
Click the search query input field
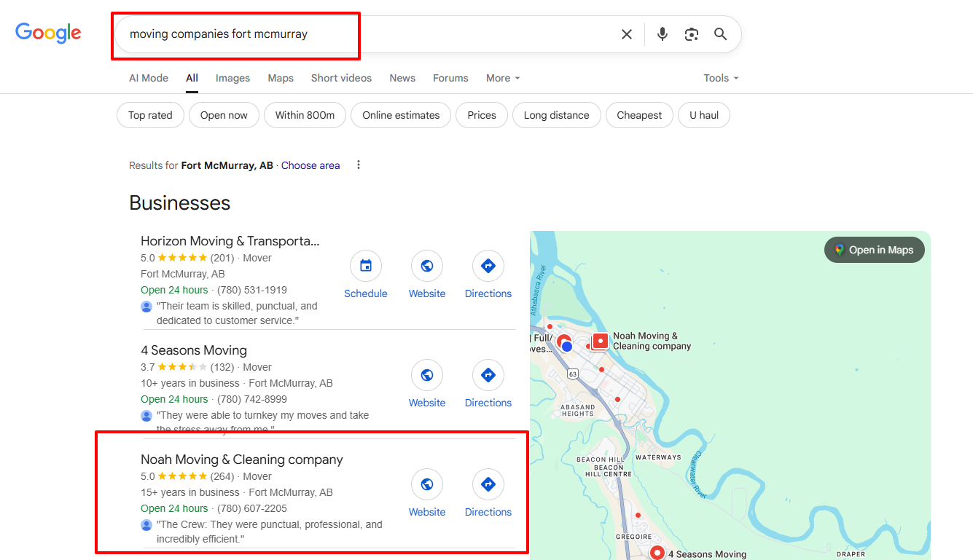tap(364, 34)
